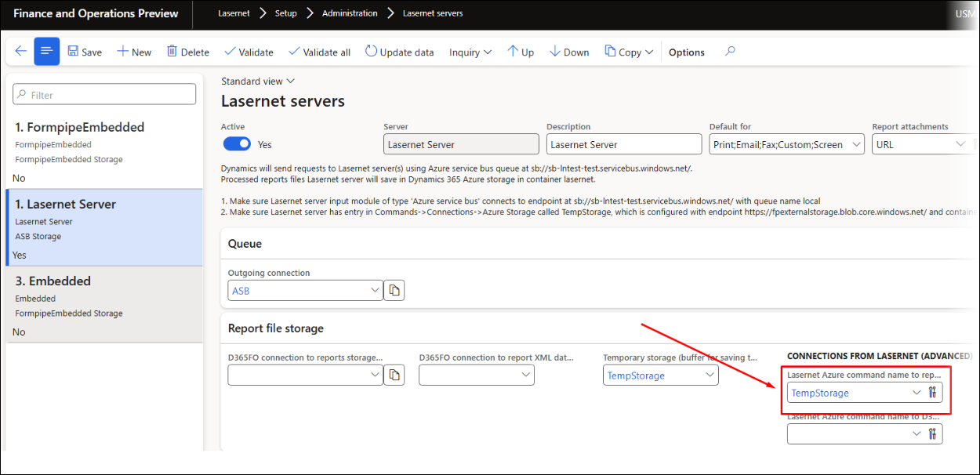Expand the Standard view selector
The height and width of the screenshot is (475, 980).
[257, 81]
